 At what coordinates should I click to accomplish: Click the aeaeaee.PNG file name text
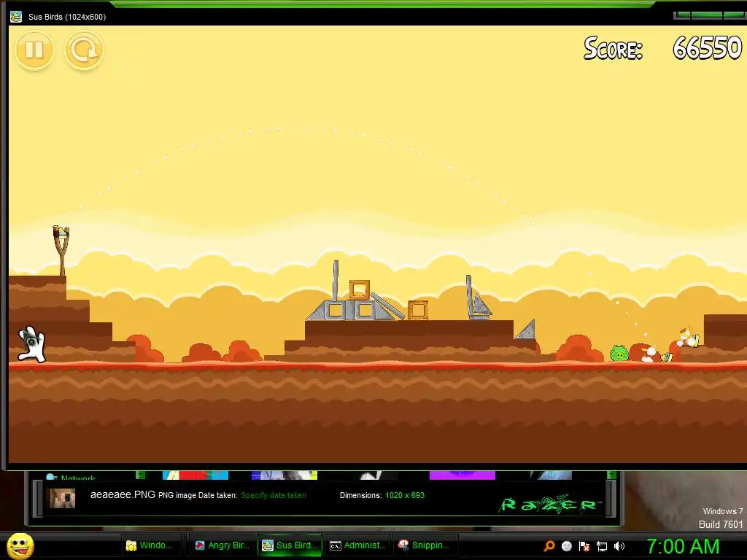pos(123,495)
